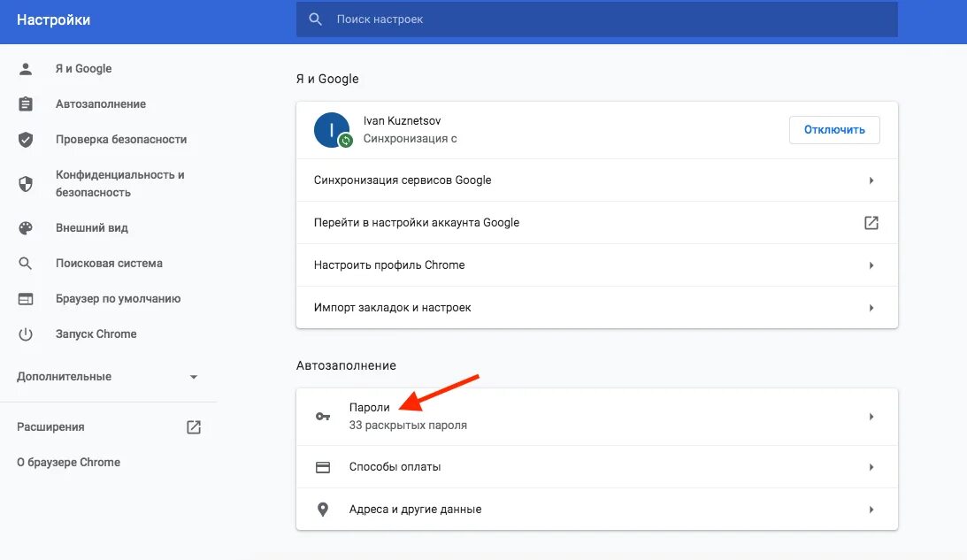Open Настроить профиль Chrome chevron
Viewport: 967px width, 560px height.
point(871,265)
